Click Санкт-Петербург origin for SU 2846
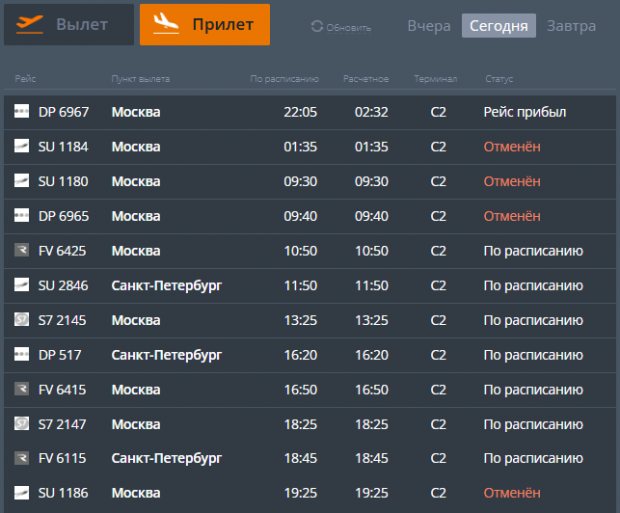Viewport: 620px width, 513px height. click(167, 286)
